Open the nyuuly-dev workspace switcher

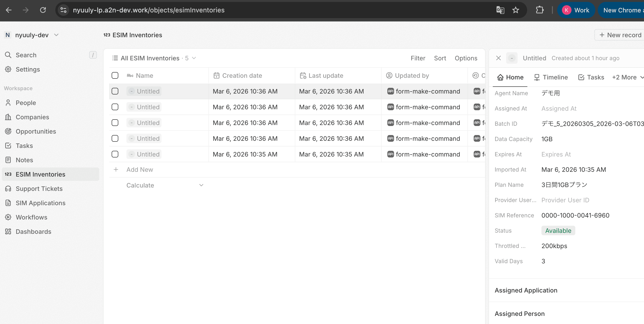(x=32, y=35)
